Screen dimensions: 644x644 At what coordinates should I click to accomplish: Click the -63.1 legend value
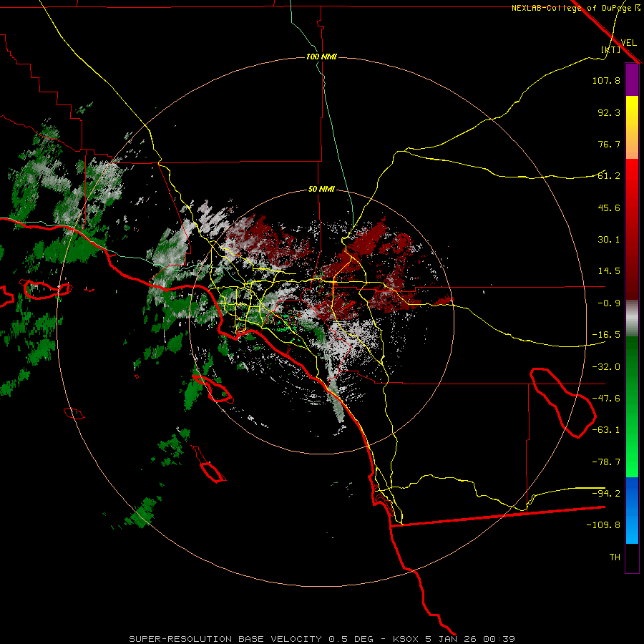pyautogui.click(x=606, y=430)
